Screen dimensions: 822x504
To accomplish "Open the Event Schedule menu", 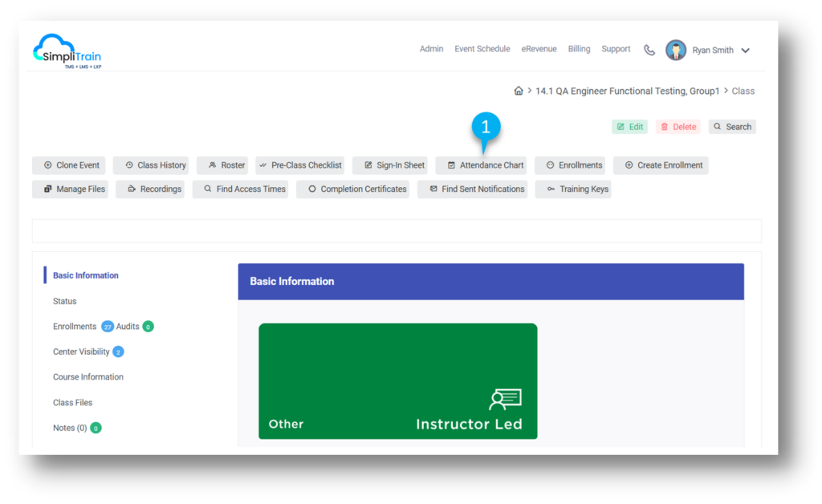I will (482, 49).
